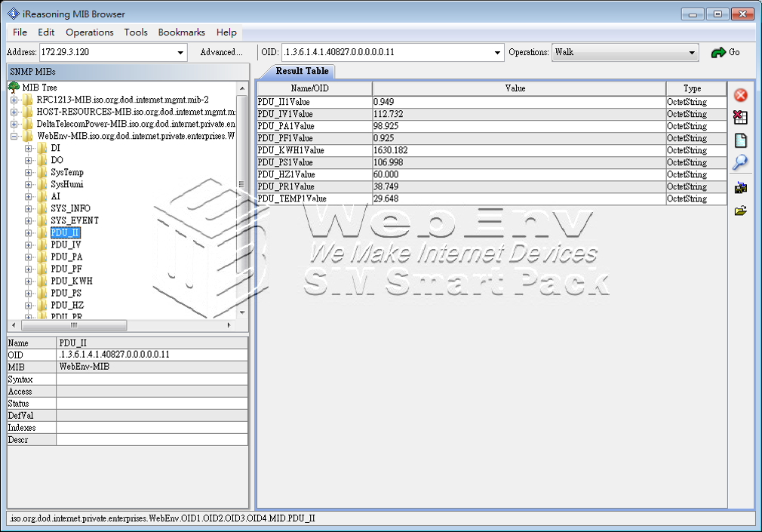Click the PDU_PA folder icon

(x=41, y=257)
